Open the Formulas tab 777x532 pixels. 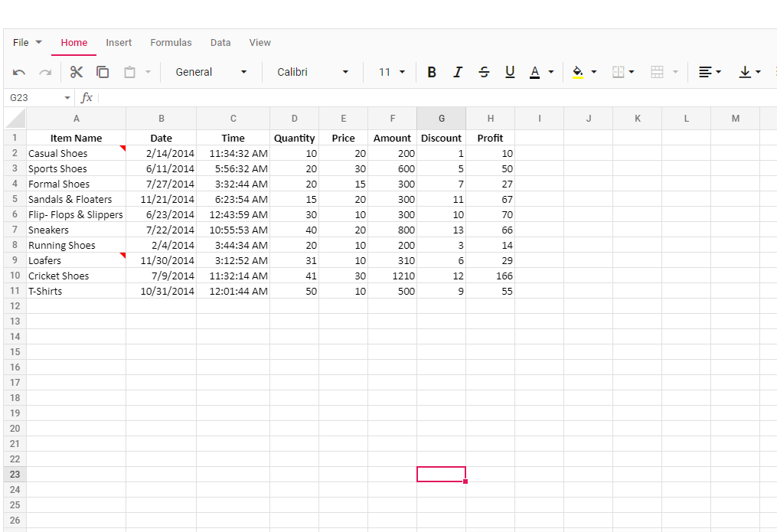click(x=171, y=43)
